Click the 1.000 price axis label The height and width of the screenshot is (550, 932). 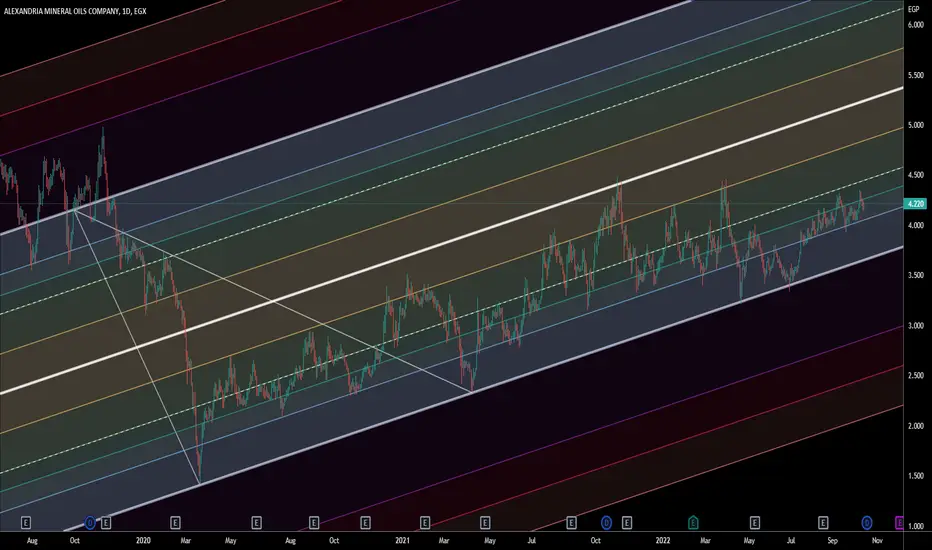click(915, 526)
